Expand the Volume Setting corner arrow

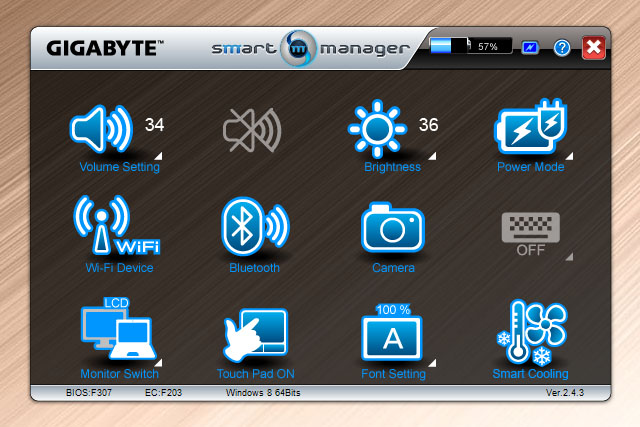point(158,156)
